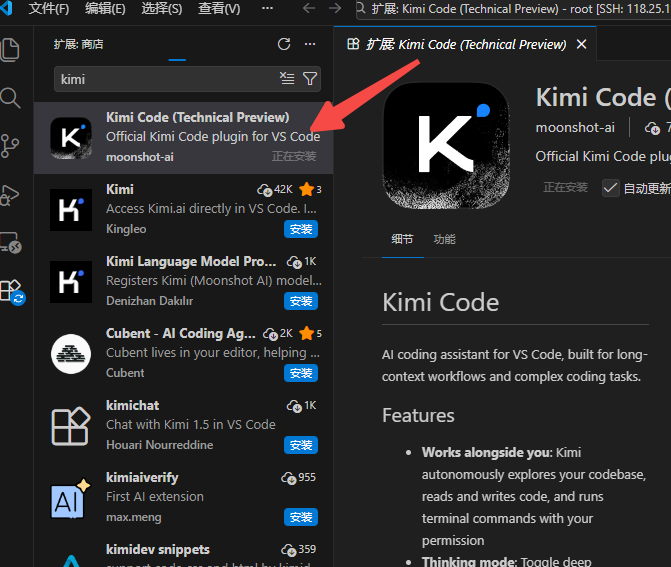Close the Kimi Code extension tab

[582, 44]
